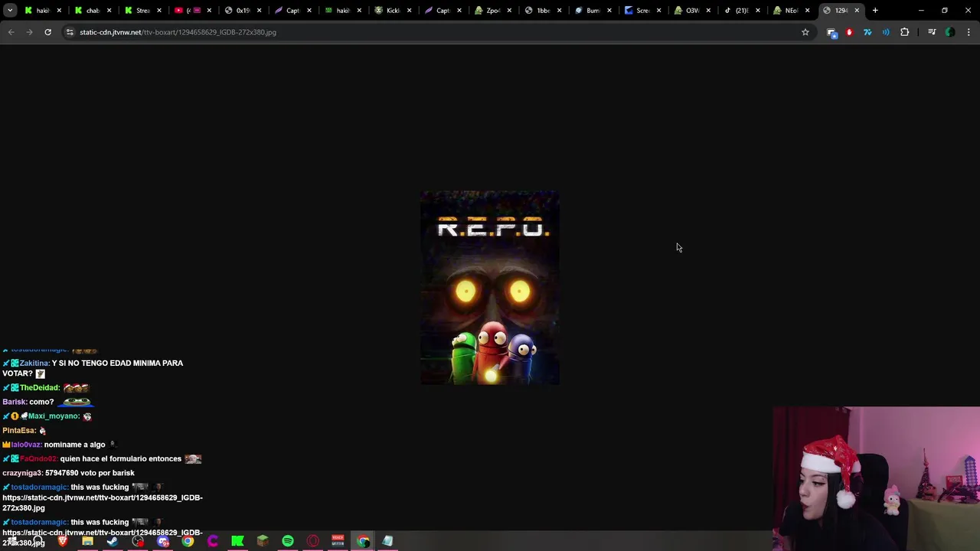Open the Extensions puzzle-piece menu
The width and height of the screenshot is (980, 551).
coord(904,32)
